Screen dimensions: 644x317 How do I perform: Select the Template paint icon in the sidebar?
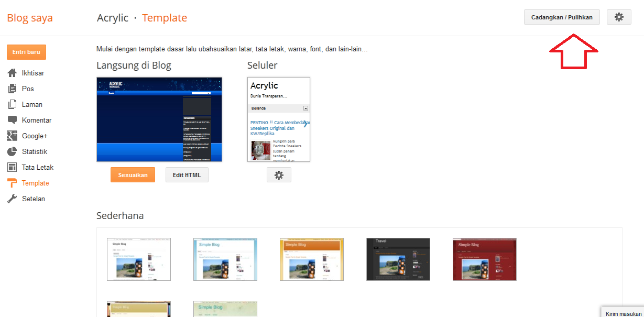(12, 183)
